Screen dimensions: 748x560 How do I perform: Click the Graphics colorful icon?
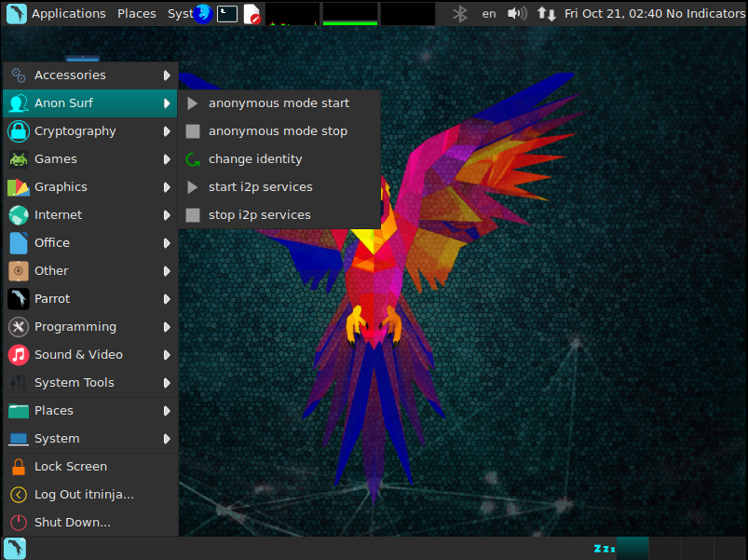(x=19, y=187)
